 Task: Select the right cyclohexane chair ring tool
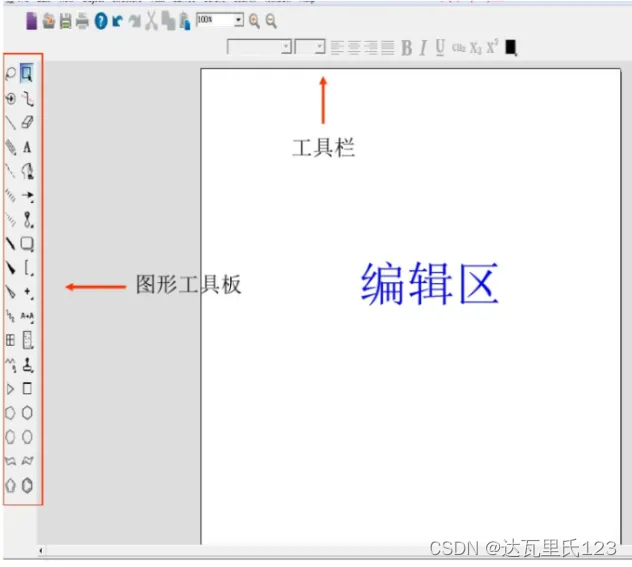pos(27,461)
